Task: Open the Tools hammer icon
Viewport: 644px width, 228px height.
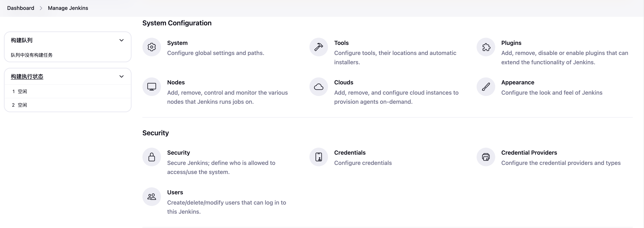Action: click(319, 47)
